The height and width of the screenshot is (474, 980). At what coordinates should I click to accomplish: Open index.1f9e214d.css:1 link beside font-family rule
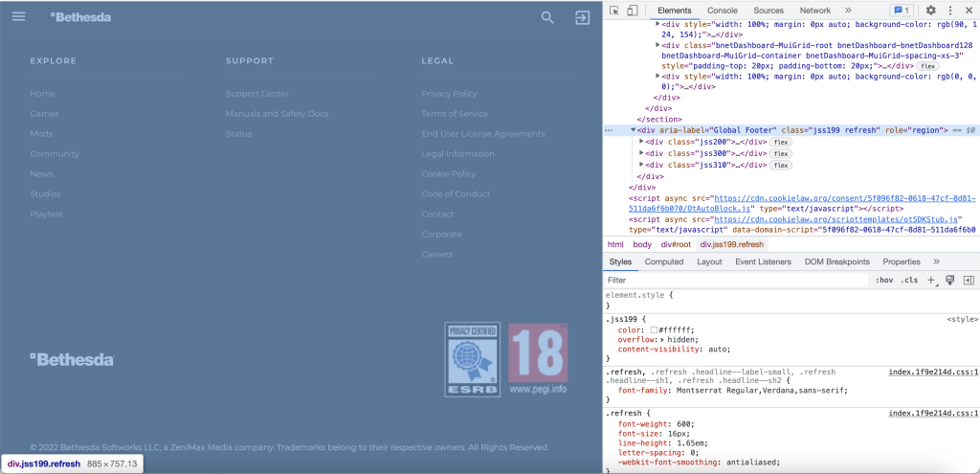[933, 372]
